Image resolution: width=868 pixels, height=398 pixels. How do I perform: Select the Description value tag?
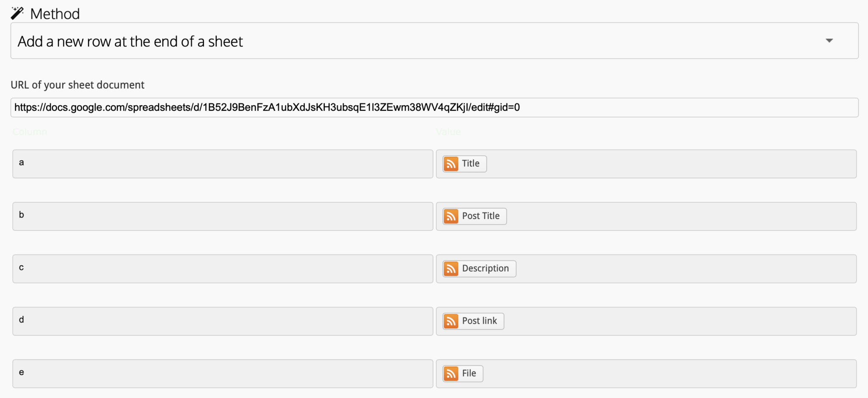[485, 269]
